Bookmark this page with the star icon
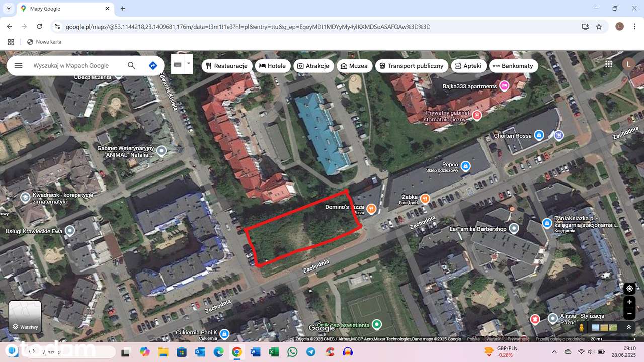 599,27
